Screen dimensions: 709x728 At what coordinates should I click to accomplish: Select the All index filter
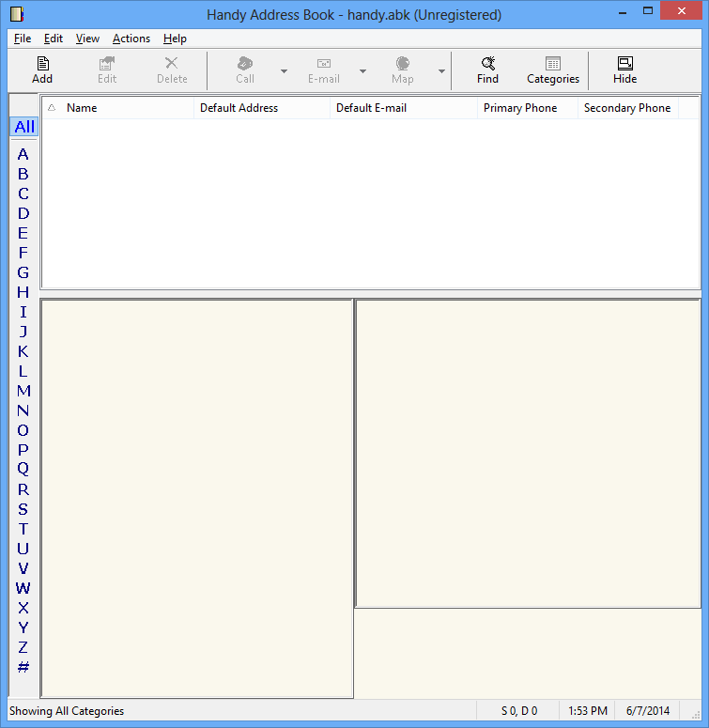coord(24,126)
